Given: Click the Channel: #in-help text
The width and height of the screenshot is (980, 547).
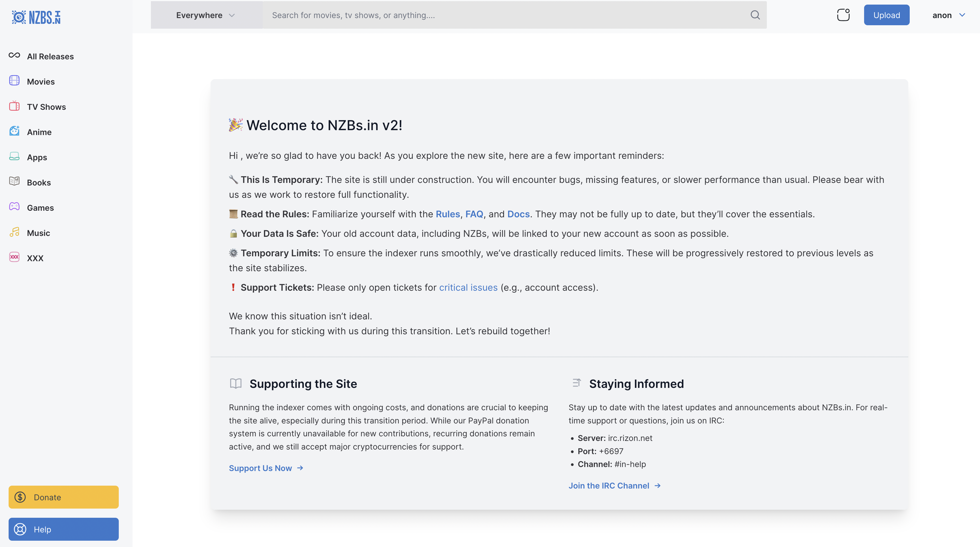Looking at the screenshot, I should coord(612,464).
